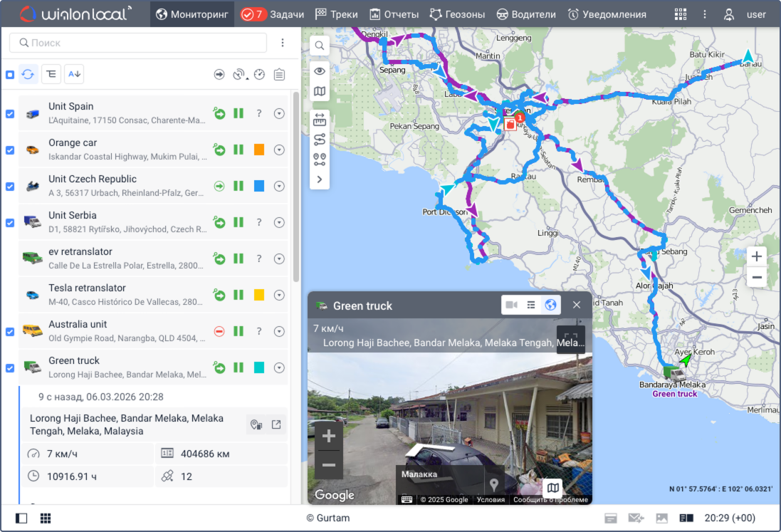Select the distance ruler measurement tool
The height and width of the screenshot is (532, 781).
[320, 120]
